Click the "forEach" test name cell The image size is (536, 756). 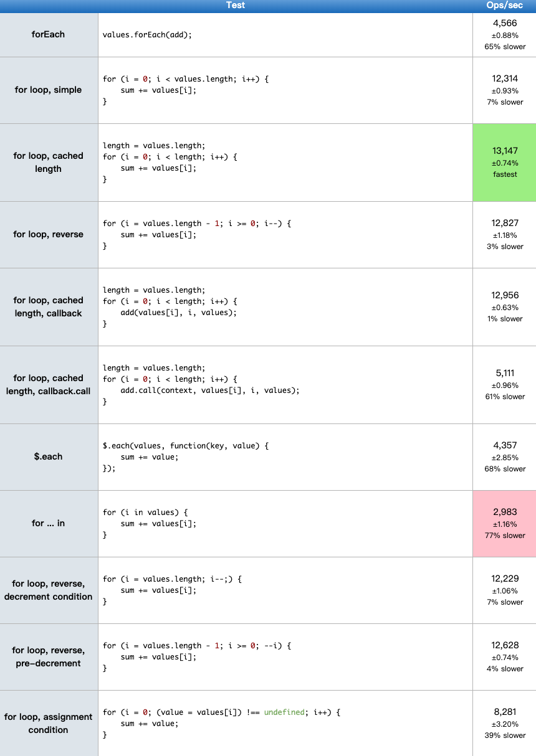click(49, 34)
